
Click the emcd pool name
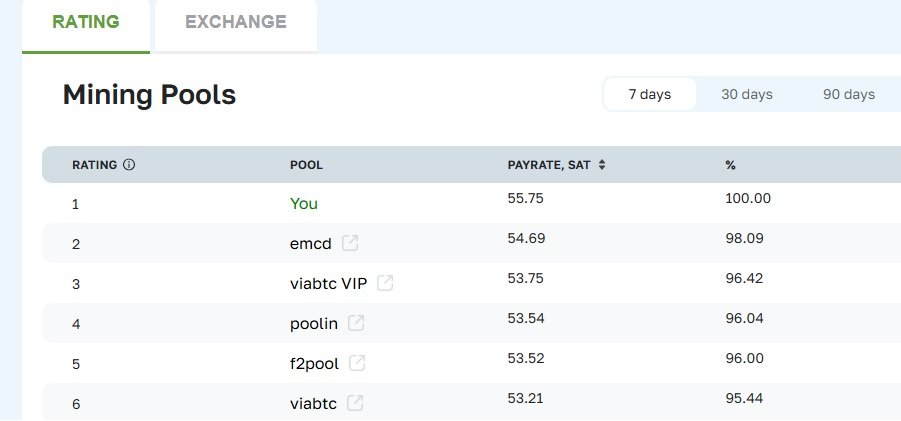click(311, 244)
